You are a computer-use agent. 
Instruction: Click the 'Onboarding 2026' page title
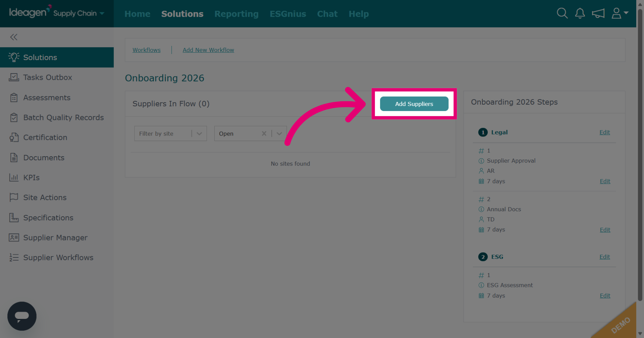[x=165, y=78]
